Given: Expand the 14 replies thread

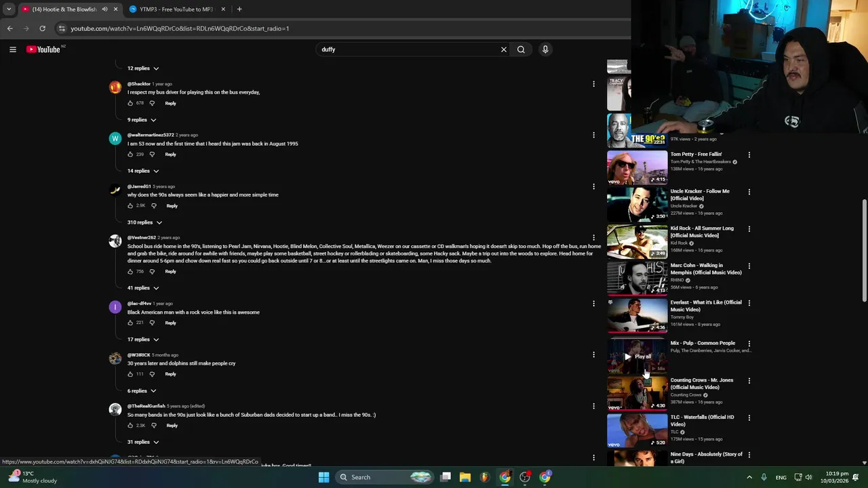Looking at the screenshot, I should tap(143, 171).
